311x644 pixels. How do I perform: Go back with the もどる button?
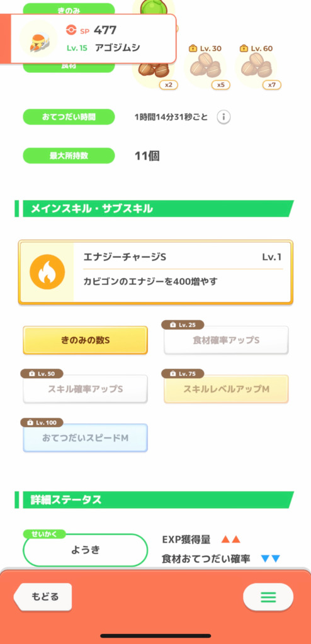(x=43, y=597)
